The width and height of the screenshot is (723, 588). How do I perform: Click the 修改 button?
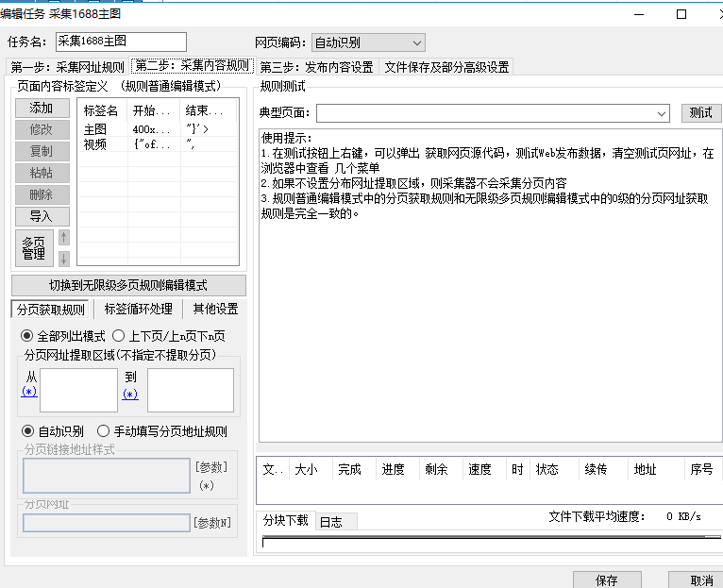[42, 129]
